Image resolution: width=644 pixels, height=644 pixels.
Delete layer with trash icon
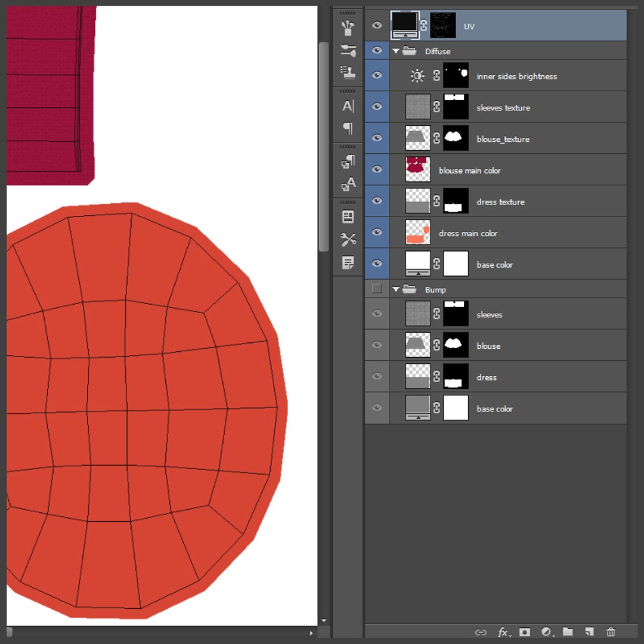[611, 631]
